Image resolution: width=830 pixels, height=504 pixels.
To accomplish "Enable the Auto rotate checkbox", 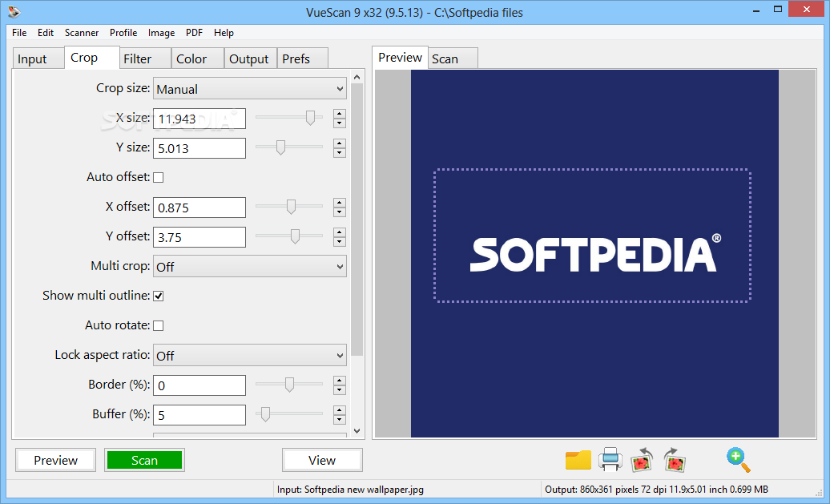I will tap(159, 325).
